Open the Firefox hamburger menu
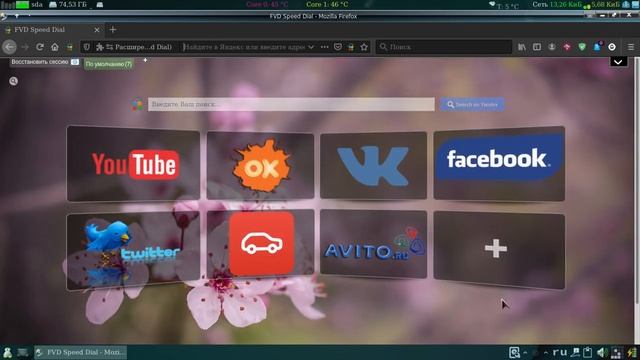Viewport: 640px width, 360px height. coord(631,47)
